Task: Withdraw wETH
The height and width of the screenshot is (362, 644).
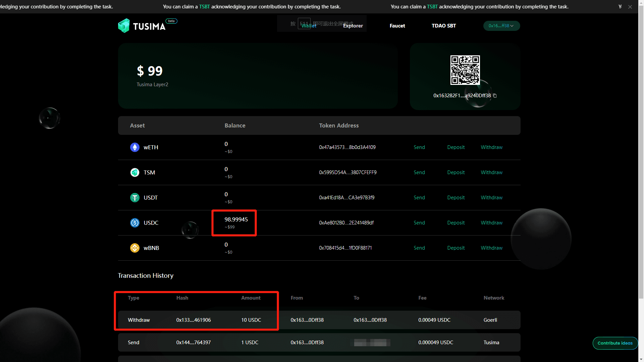Action: coord(492,147)
